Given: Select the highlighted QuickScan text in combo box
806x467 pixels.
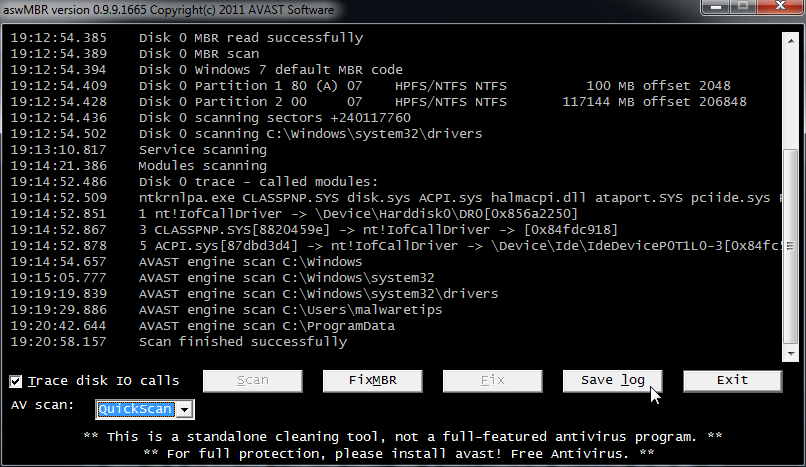Looking at the screenshot, I should (135, 409).
